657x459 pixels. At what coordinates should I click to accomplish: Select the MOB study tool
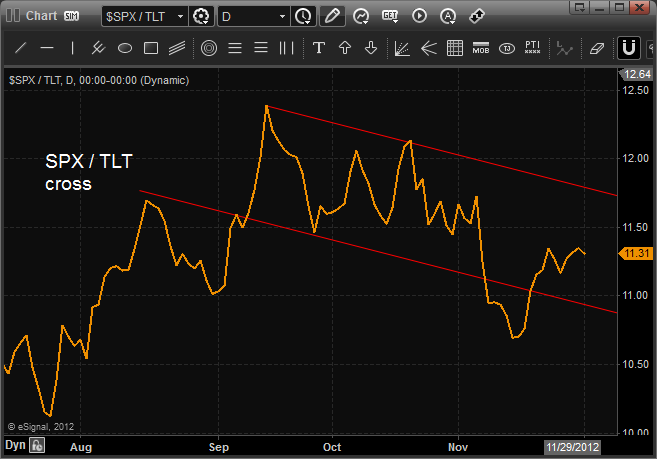click(481, 48)
